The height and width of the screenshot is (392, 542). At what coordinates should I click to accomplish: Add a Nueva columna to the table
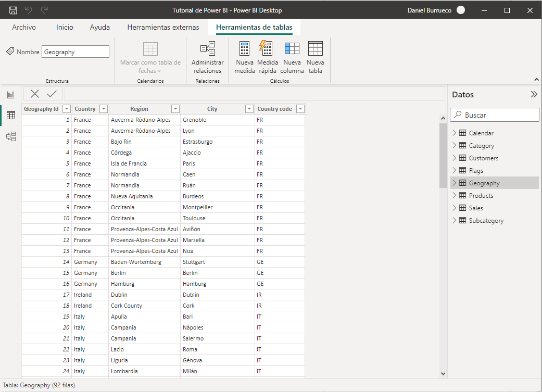pyautogui.click(x=292, y=49)
